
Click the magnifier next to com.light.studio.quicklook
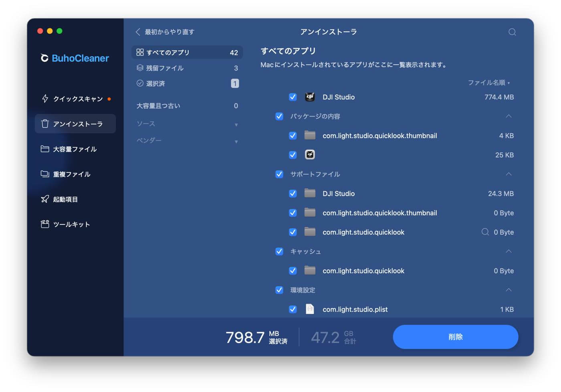(x=485, y=232)
